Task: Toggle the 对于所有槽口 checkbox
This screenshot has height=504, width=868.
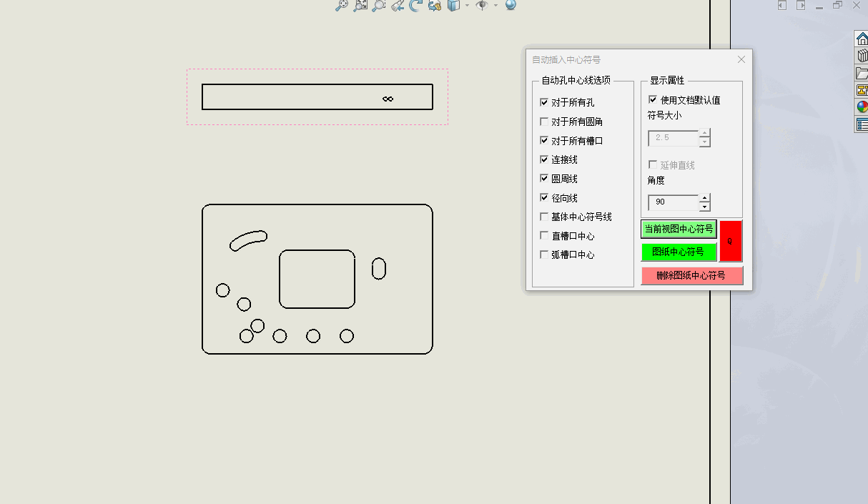Action: click(x=544, y=141)
